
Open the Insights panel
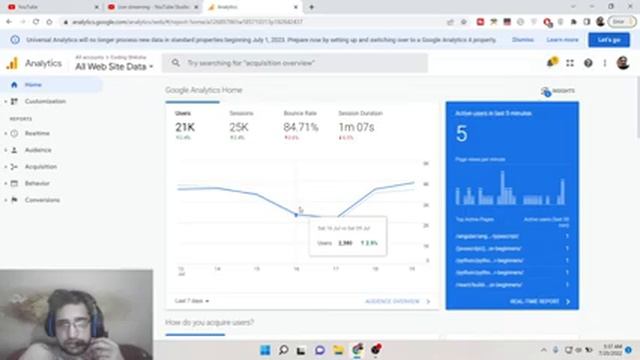coord(558,91)
